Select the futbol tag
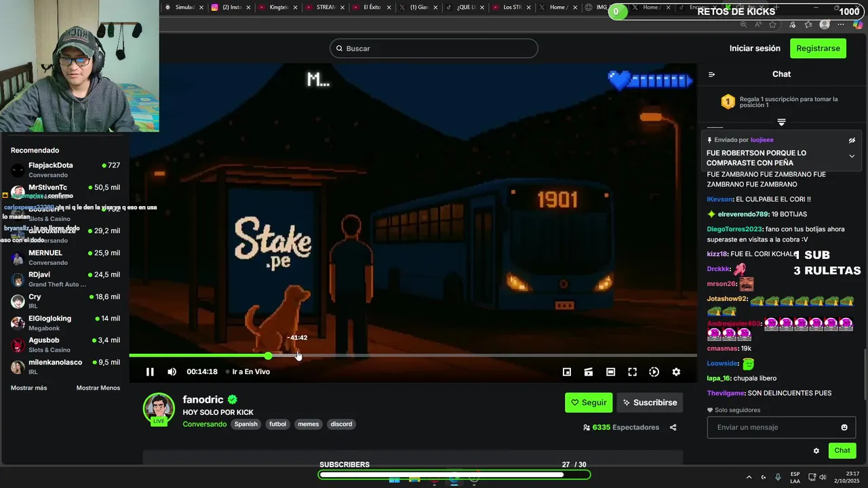 [278, 424]
